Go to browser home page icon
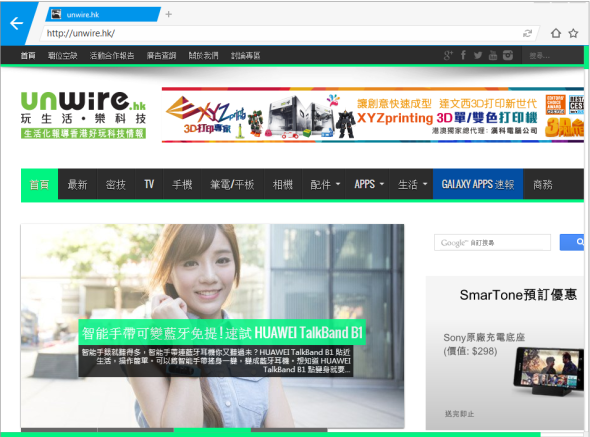This screenshot has height=437, width=590. click(x=556, y=33)
